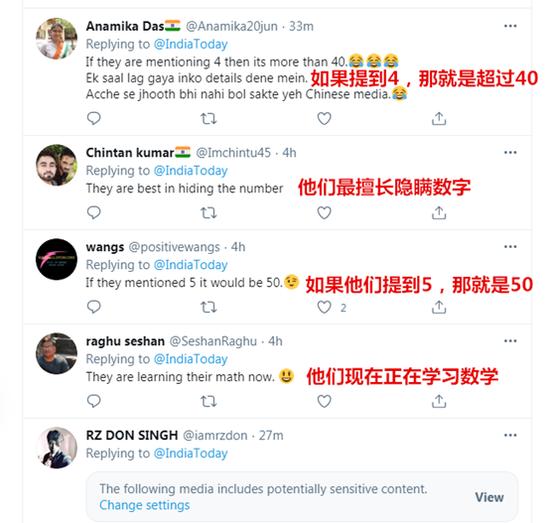550x523 pixels.
Task: Retweet Chintan kumar's hiding number tweet
Action: click(x=208, y=213)
